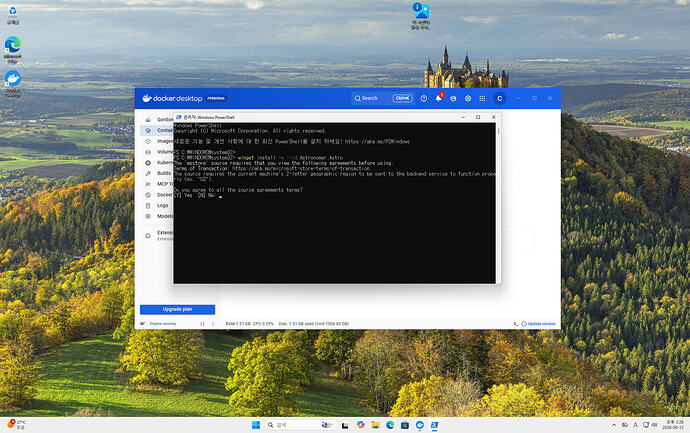The height and width of the screenshot is (433, 690).
Task: Open Microsoft Edge from the taskbar
Action: pyautogui.click(x=390, y=425)
